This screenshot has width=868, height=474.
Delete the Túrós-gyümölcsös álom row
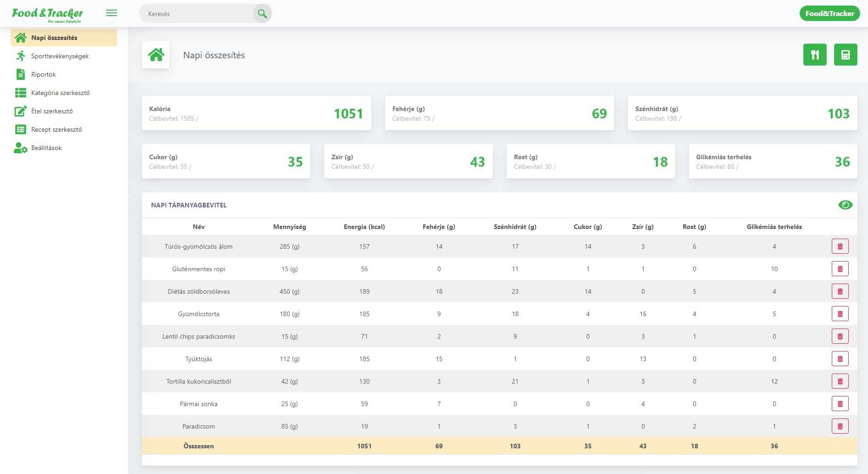[840, 246]
